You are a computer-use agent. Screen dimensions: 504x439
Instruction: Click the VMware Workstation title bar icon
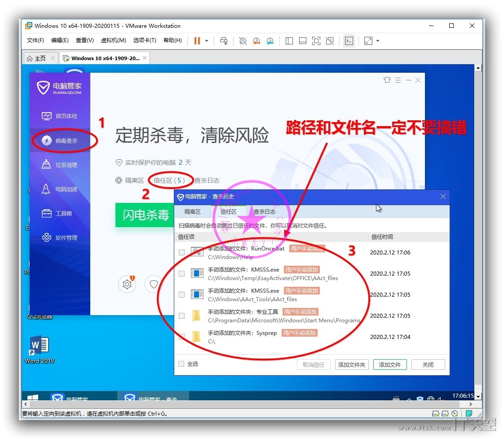coord(29,26)
